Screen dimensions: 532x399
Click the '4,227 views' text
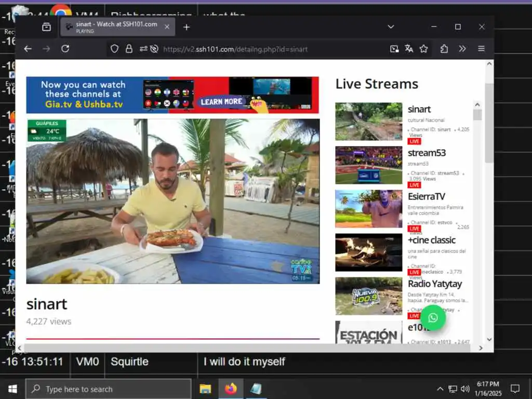pyautogui.click(x=48, y=321)
